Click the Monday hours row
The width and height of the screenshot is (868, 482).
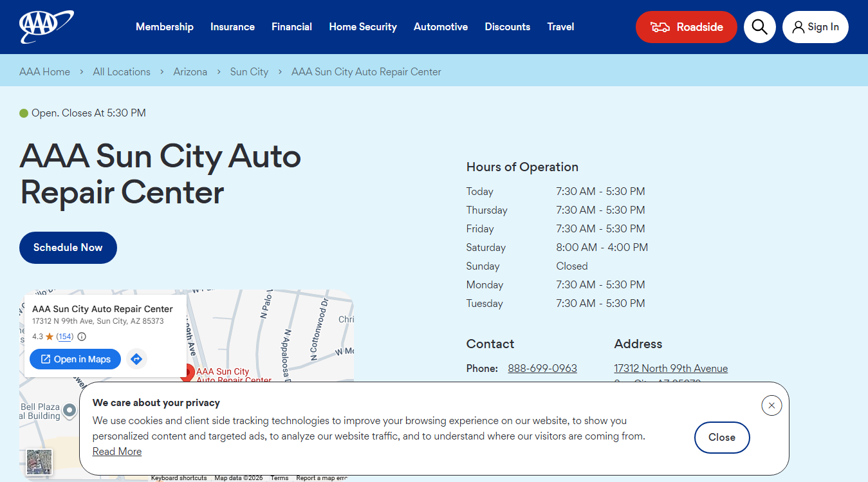point(556,285)
